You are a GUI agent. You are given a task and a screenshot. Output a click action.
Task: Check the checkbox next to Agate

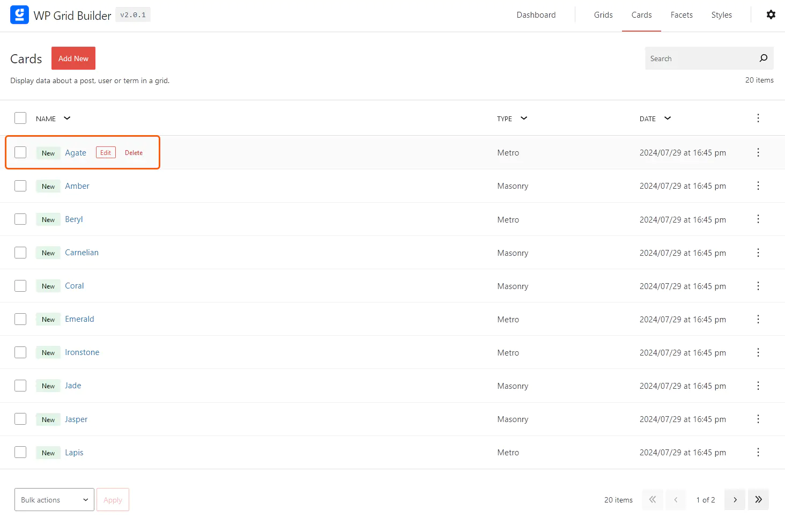[20, 152]
